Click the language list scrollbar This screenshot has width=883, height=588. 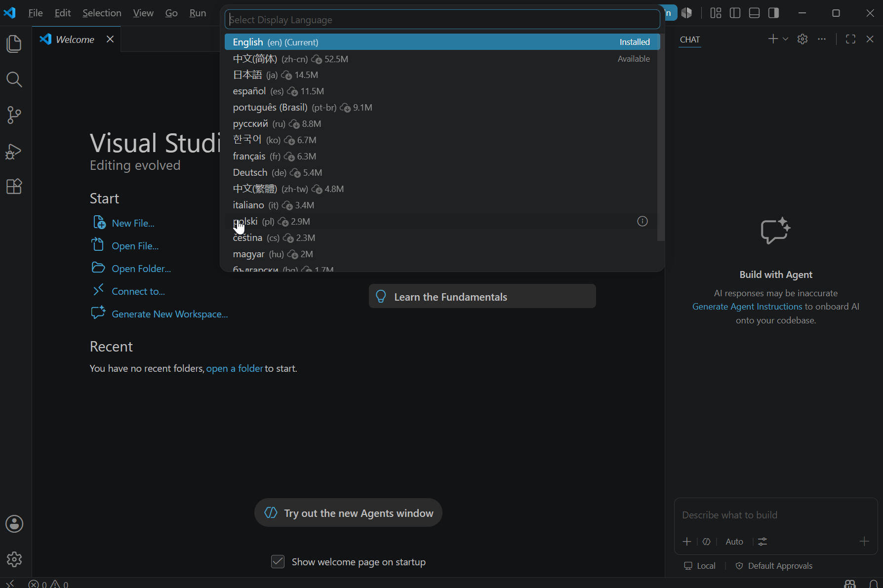pyautogui.click(x=661, y=137)
